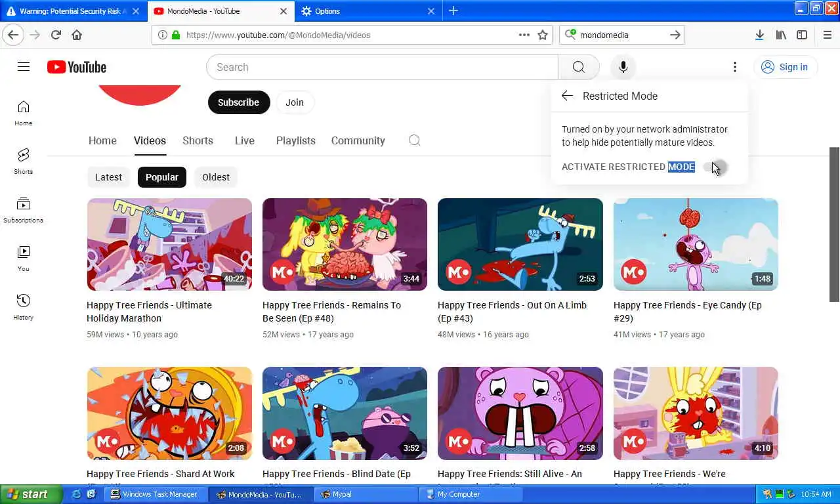
Task: Click the Join button
Action: [x=295, y=102]
